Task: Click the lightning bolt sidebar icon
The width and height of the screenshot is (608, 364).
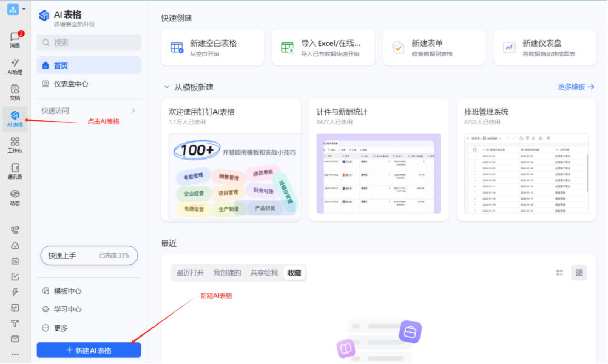Action: tap(15, 292)
